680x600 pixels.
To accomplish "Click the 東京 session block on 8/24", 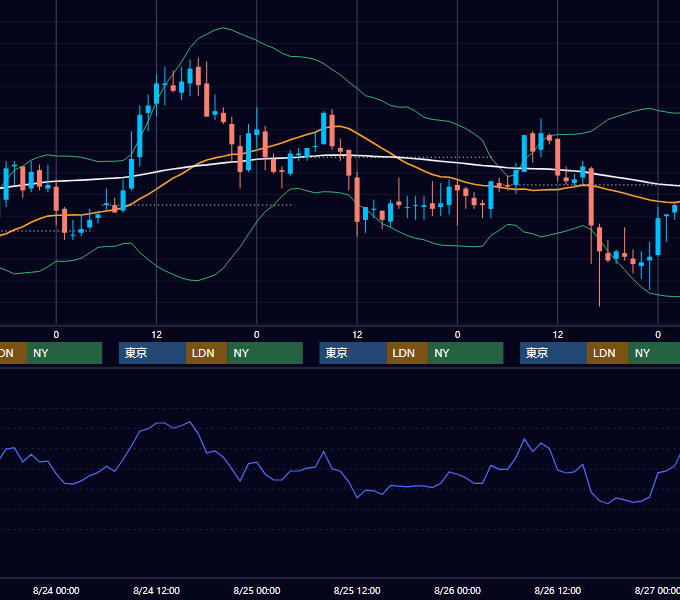I will tap(152, 353).
